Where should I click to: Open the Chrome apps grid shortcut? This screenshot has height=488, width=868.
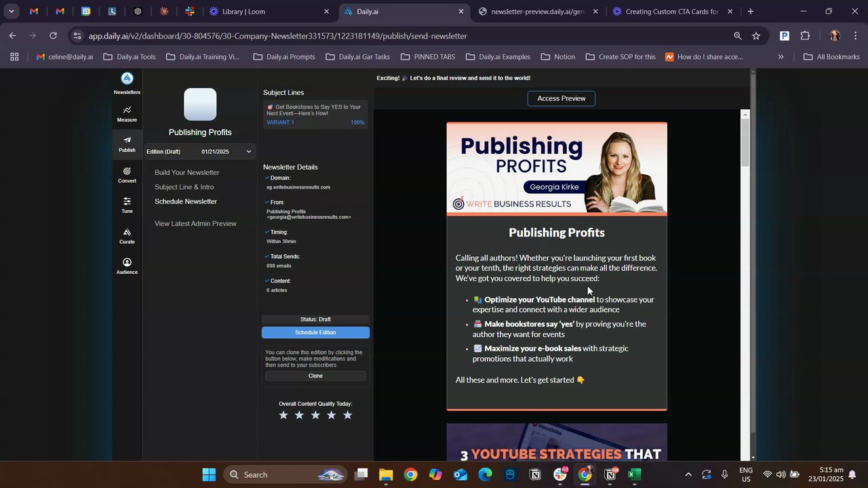pos(14,57)
